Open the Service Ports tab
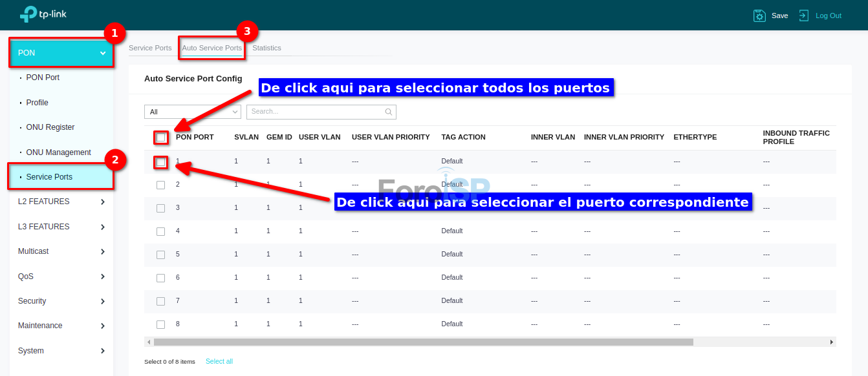868x376 pixels. pos(150,48)
